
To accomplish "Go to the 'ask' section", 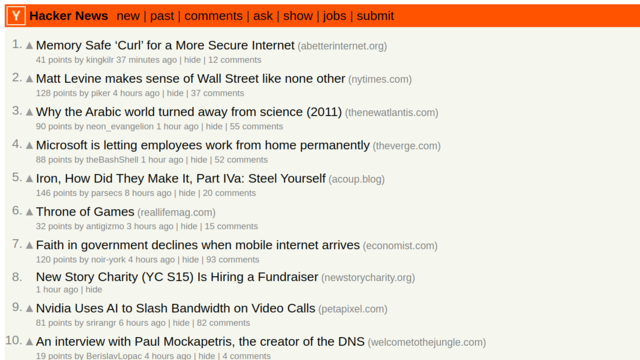I will 263,16.
